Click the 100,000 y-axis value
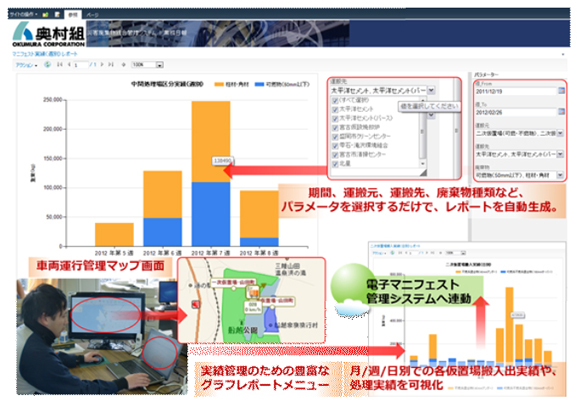Viewport: 580px width, 400px height. pos(53,188)
